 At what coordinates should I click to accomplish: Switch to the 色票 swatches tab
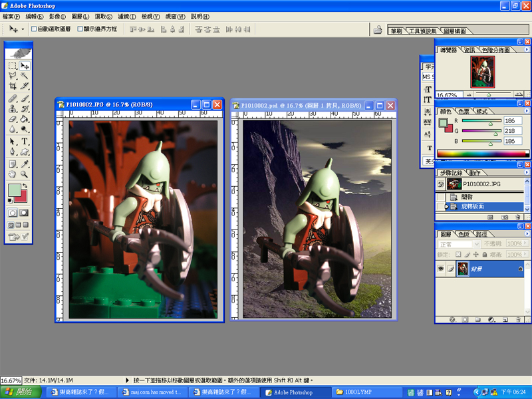pos(464,111)
